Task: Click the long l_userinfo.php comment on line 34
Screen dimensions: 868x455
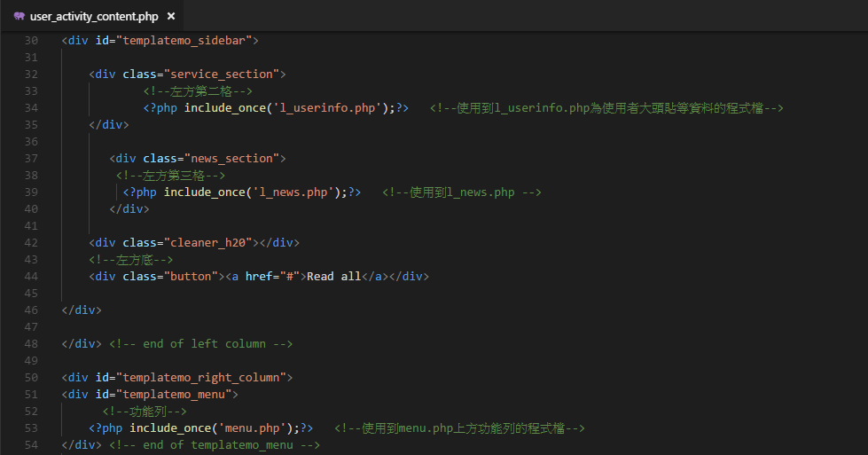Action: pos(606,108)
